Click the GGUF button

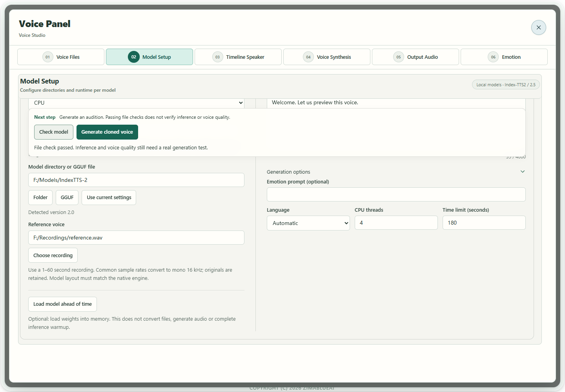pos(67,198)
